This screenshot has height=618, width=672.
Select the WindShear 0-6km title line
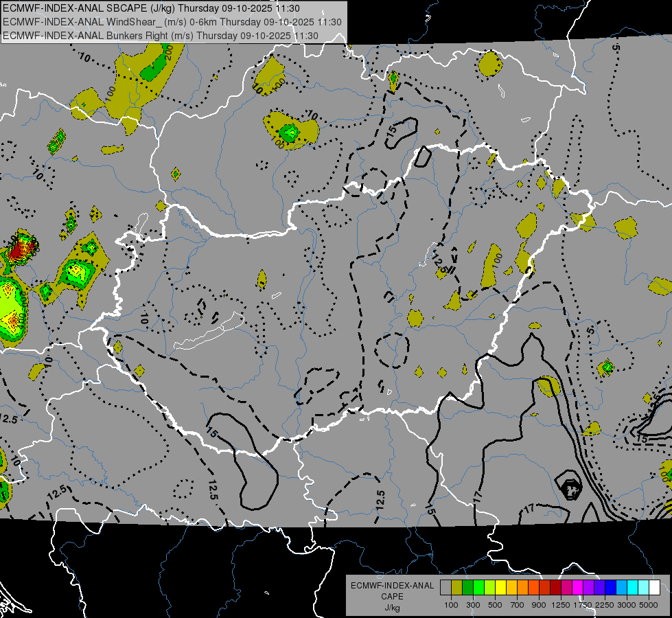pyautogui.click(x=172, y=22)
